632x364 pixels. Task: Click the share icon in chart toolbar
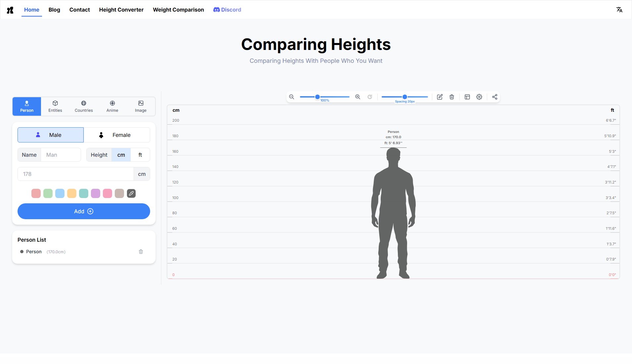494,97
